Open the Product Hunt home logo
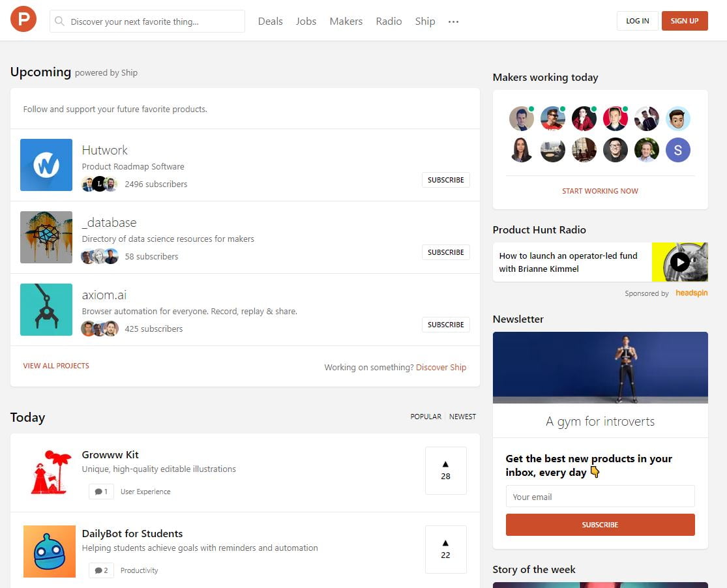Viewport: 727px width, 588px height. (23, 19)
